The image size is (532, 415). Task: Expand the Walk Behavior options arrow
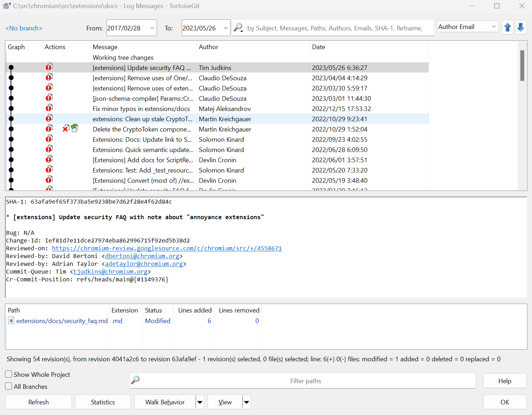199,402
